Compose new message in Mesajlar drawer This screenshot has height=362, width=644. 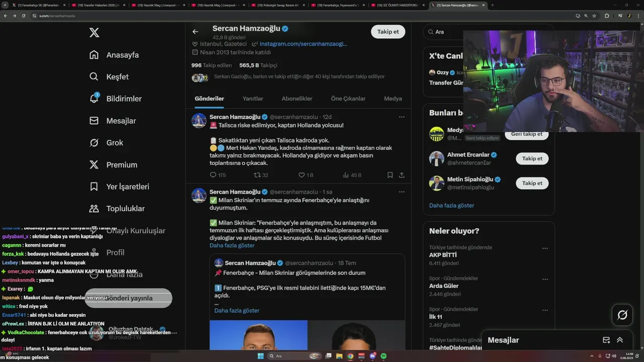tap(606, 340)
